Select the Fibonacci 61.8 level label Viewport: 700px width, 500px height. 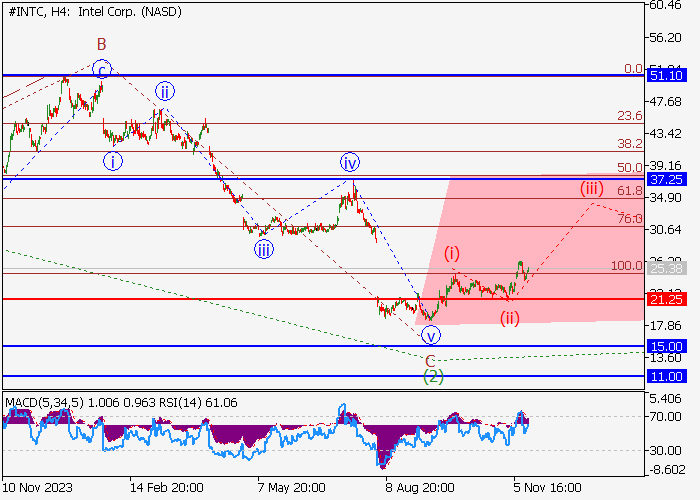click(629, 191)
